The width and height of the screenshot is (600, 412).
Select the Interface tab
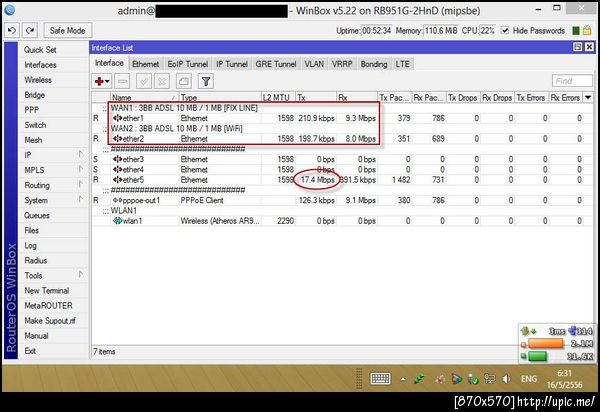[109, 63]
